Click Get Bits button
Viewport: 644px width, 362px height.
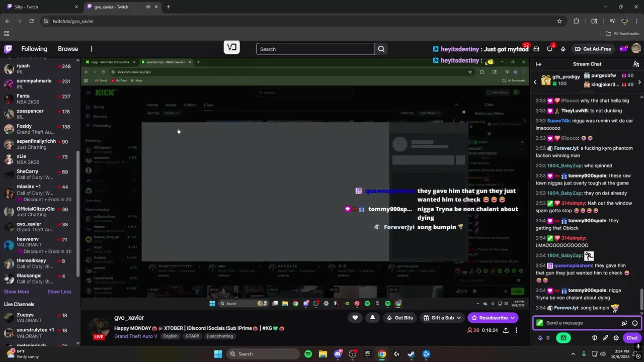[399, 318]
